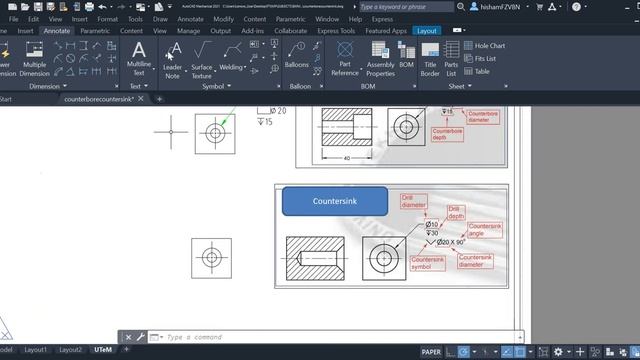Screen dimensions: 640x360
Task: Click the command line customize wrench icon
Action: [x=140, y=337]
